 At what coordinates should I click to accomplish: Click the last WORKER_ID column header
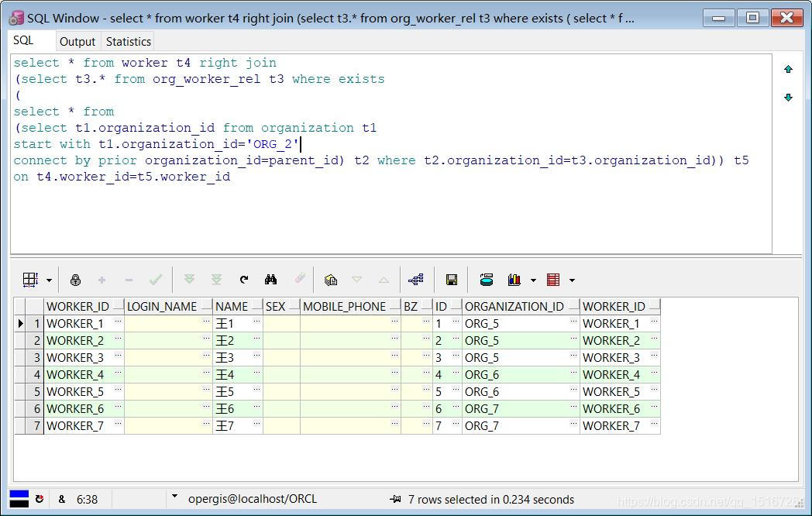click(x=620, y=307)
